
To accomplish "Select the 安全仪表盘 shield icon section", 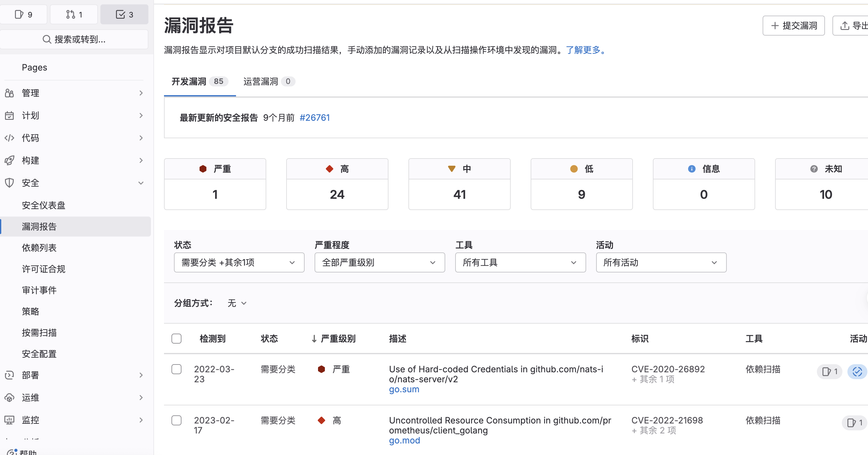I will coord(43,205).
